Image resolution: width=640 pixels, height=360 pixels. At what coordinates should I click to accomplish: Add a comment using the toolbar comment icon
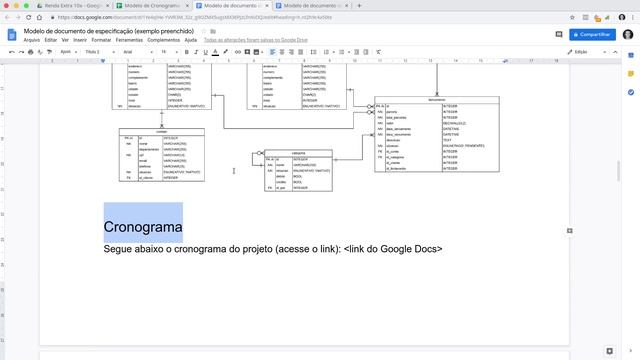pyautogui.click(x=247, y=52)
